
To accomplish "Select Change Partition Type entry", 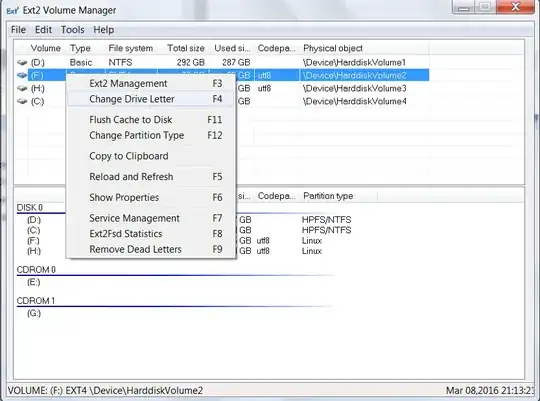I will 151,135.
